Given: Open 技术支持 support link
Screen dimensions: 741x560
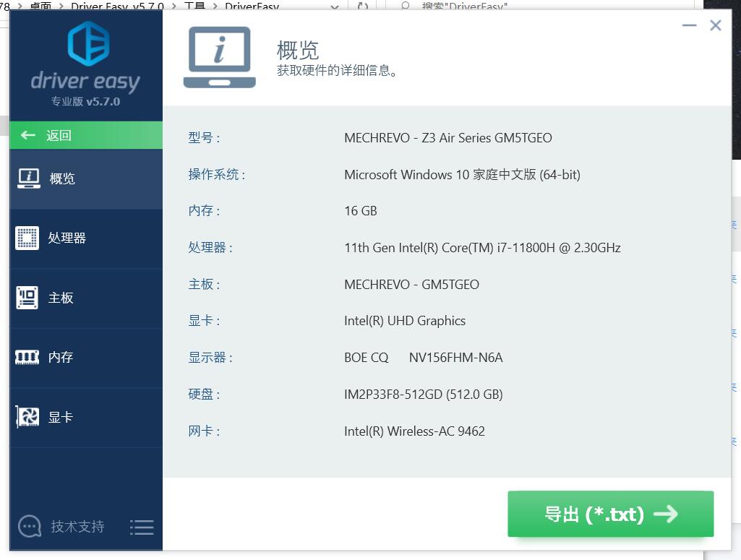Looking at the screenshot, I should coord(77,527).
